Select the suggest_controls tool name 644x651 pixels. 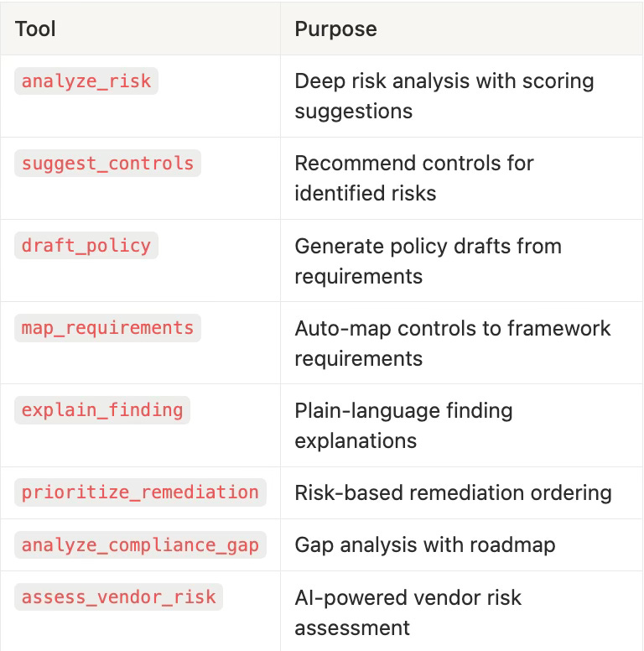coord(107,163)
